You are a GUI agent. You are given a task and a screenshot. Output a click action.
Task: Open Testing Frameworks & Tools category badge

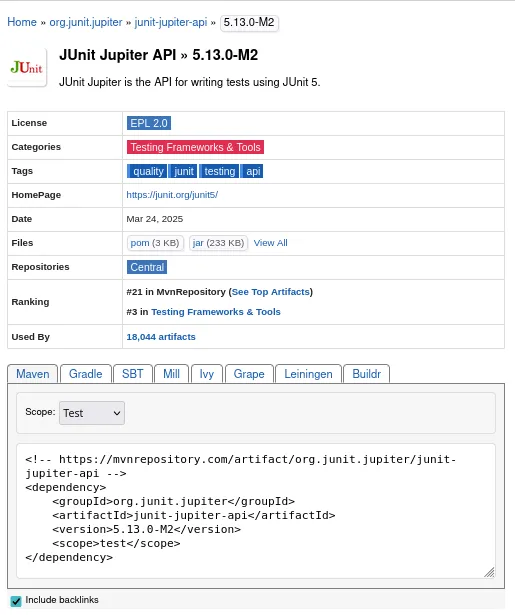point(195,147)
